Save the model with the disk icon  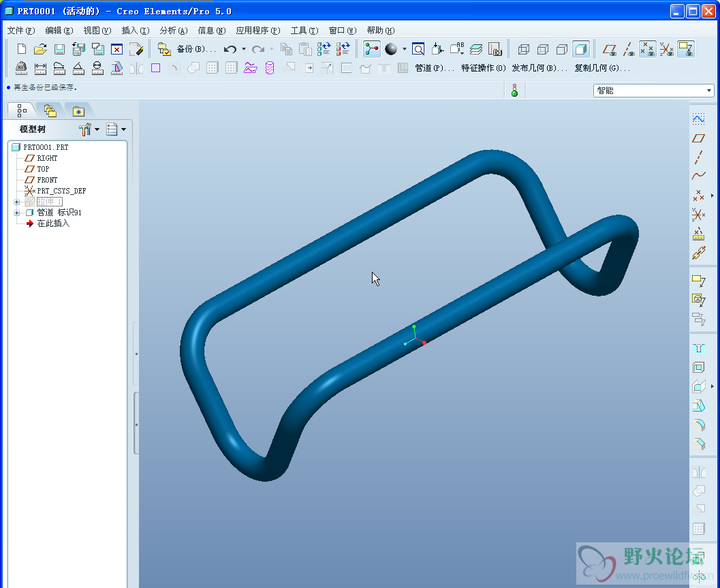coord(59,48)
